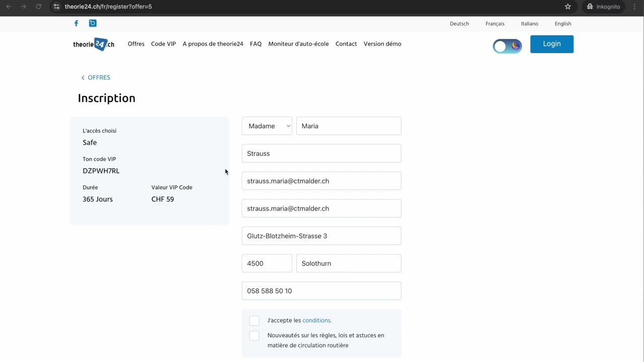Viewport: 644px width, 362px height.
Task: Click the first name field containing Maria
Action: tap(349, 126)
